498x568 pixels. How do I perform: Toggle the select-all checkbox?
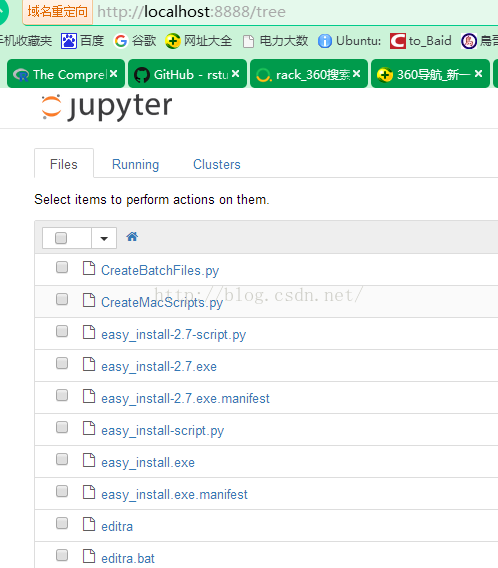pyautogui.click(x=61, y=238)
